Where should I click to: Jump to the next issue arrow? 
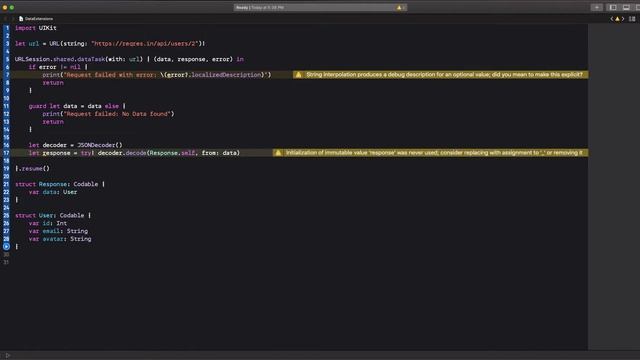pos(623,19)
